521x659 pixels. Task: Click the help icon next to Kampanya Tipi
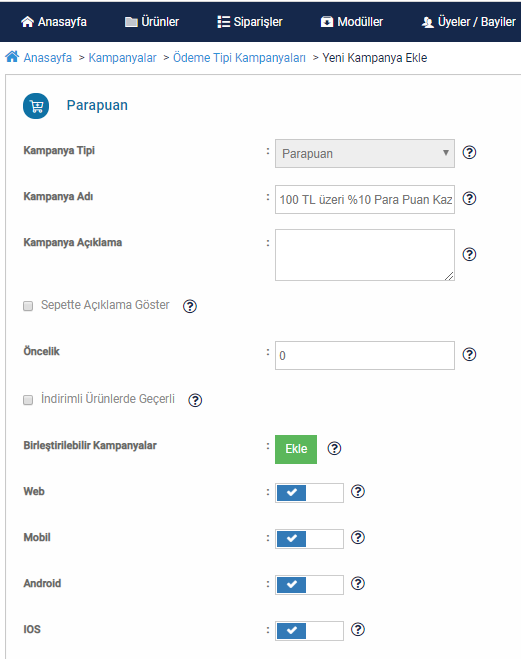(x=469, y=153)
